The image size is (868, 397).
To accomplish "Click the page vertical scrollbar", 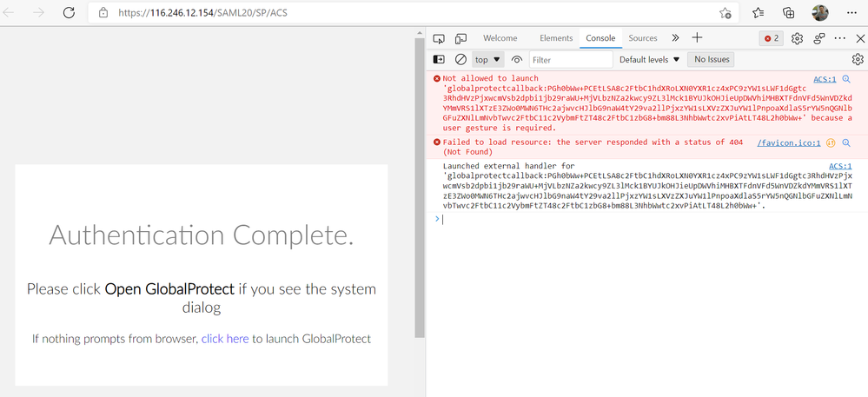I will pyautogui.click(x=420, y=189).
